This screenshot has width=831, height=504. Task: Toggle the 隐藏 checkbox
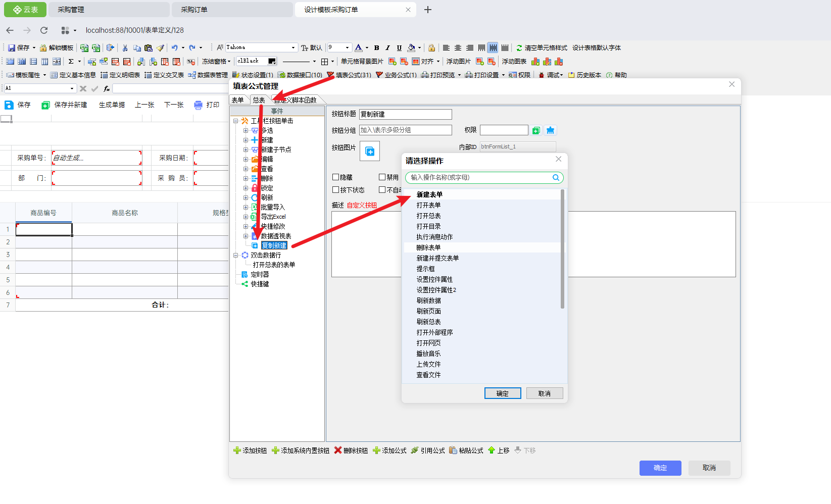pos(335,177)
